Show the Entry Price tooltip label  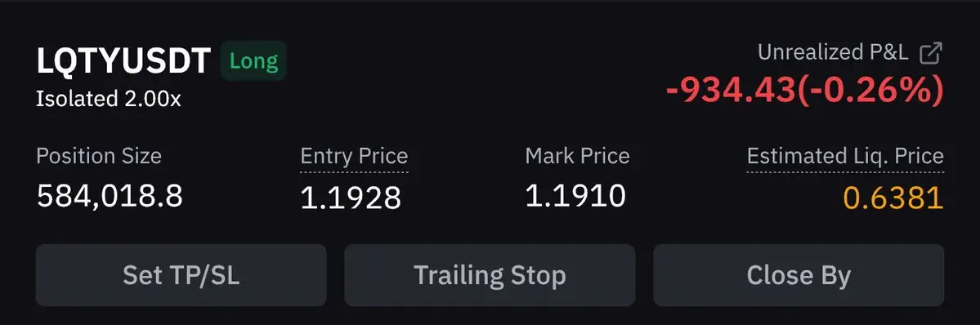click(355, 156)
